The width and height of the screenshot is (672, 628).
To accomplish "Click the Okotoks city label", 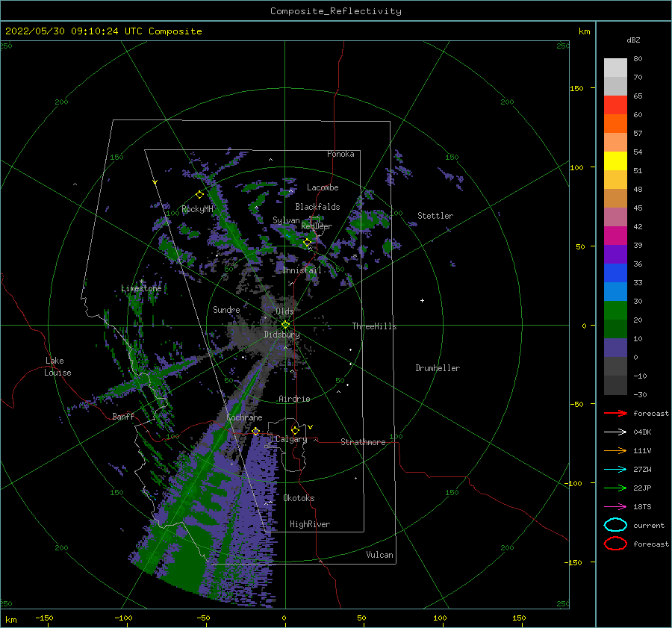I will pos(299,498).
